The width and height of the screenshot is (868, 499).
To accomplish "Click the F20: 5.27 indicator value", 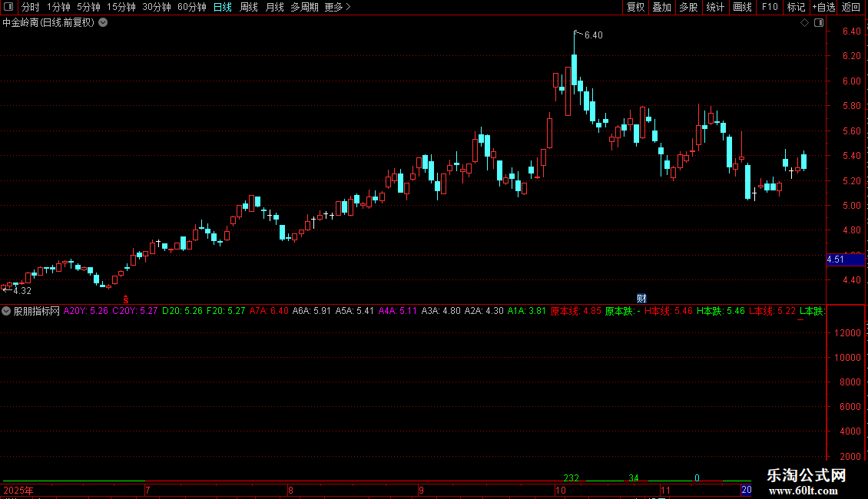I will coord(226,312).
